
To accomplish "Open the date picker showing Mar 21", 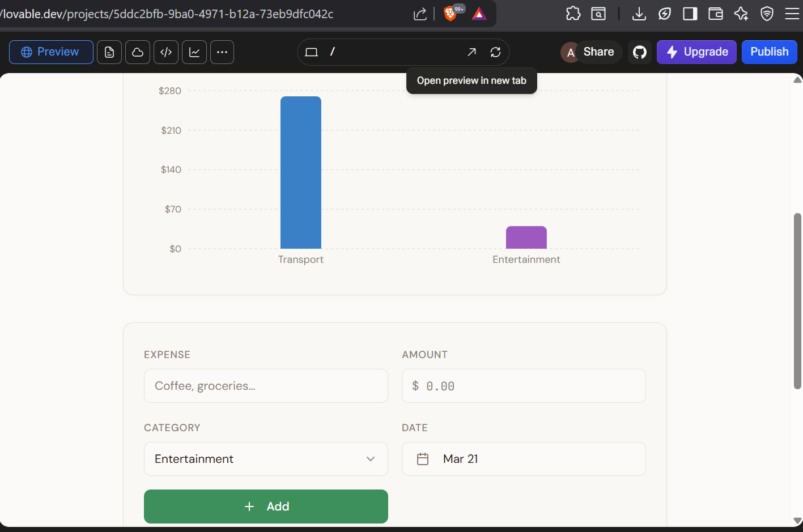I will pos(523,459).
